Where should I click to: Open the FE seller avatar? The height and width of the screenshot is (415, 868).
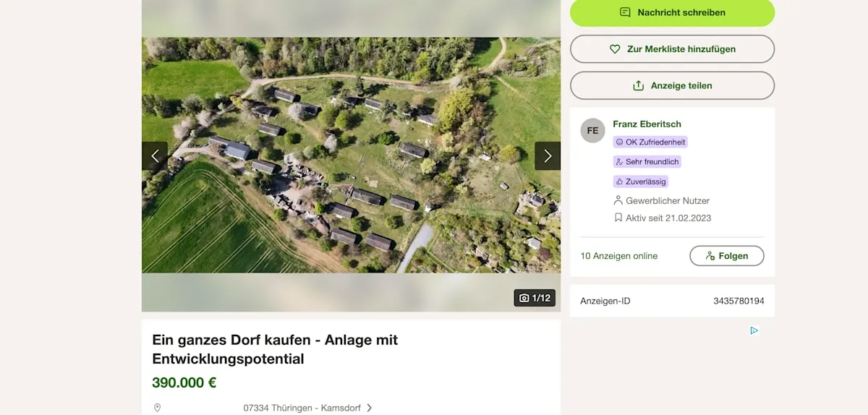(592, 131)
